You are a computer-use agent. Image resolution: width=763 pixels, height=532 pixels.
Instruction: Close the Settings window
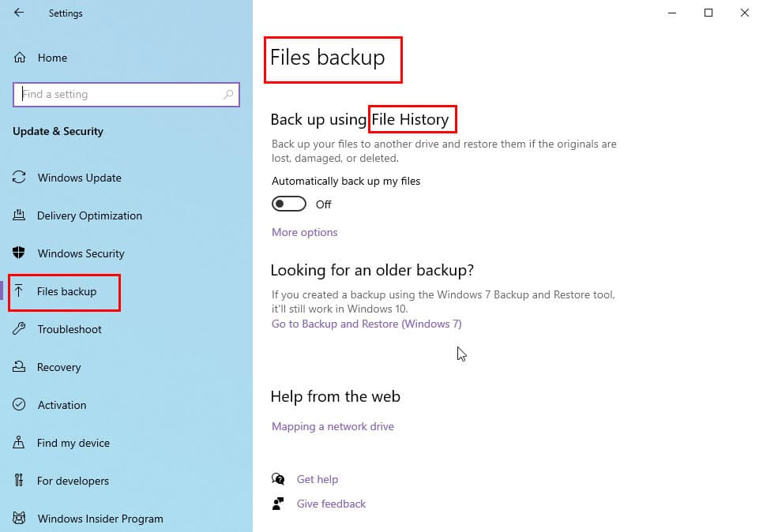point(745,13)
